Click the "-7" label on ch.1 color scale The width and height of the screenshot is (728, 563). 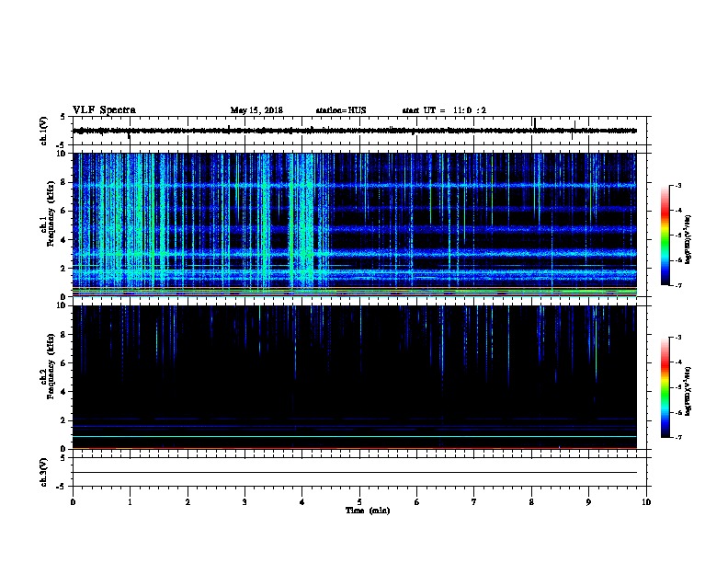pos(677,285)
